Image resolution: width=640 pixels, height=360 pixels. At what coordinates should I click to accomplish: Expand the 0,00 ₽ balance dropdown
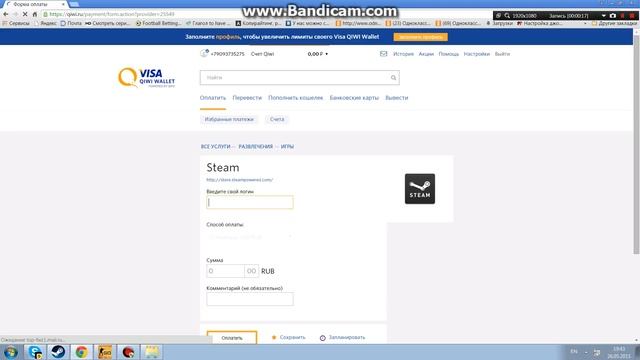tap(318, 54)
